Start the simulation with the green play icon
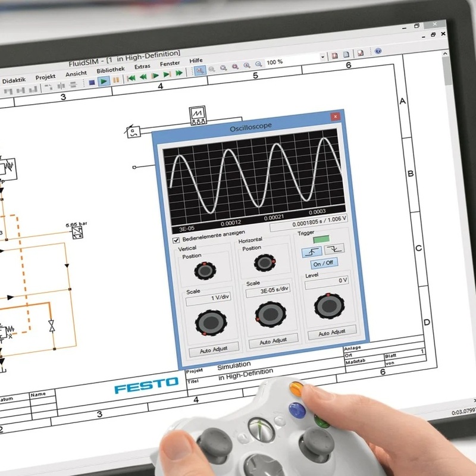 coord(104,79)
